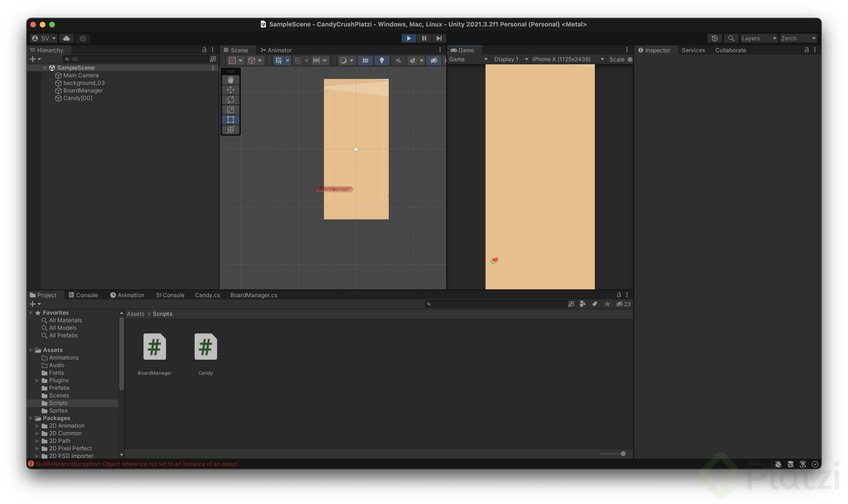Expand the Plugins folder
Screen dimensions: 848x504
point(37,380)
